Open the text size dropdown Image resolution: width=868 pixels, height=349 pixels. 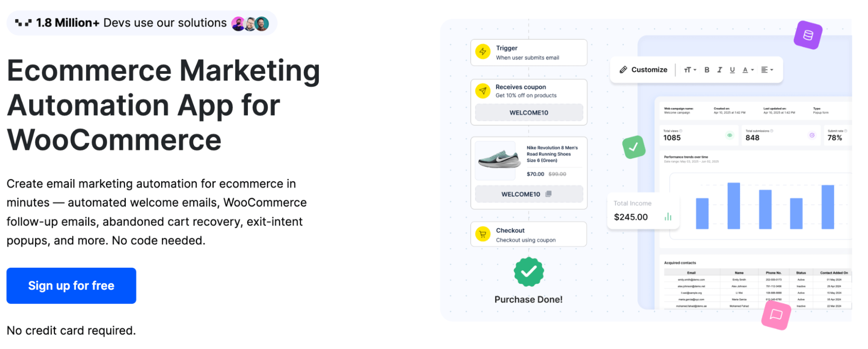(690, 70)
